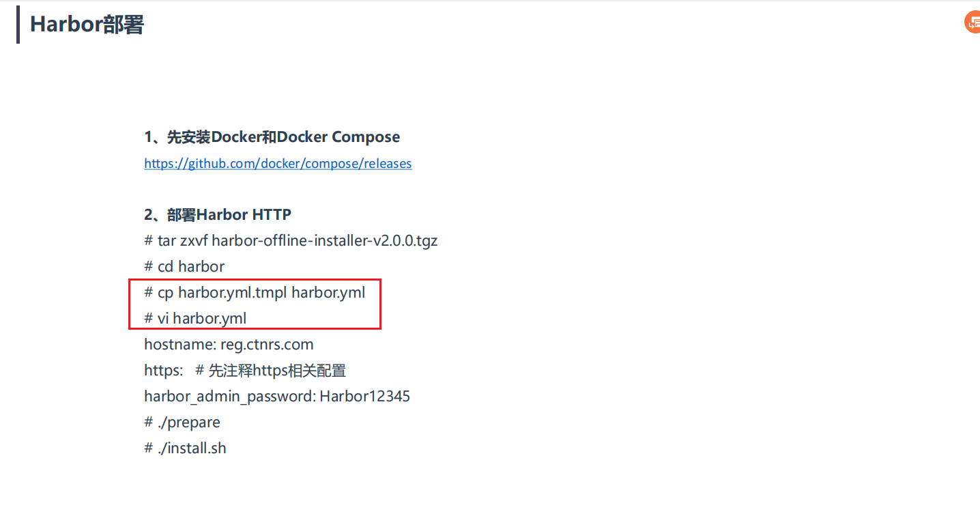The image size is (980, 514).
Task: Click the red highlight box border
Action: [255, 279]
